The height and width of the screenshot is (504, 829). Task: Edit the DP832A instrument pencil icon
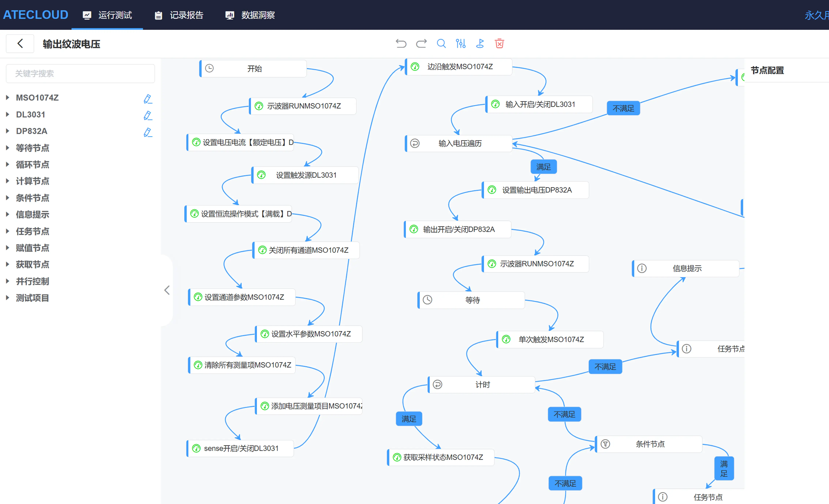pos(148,132)
